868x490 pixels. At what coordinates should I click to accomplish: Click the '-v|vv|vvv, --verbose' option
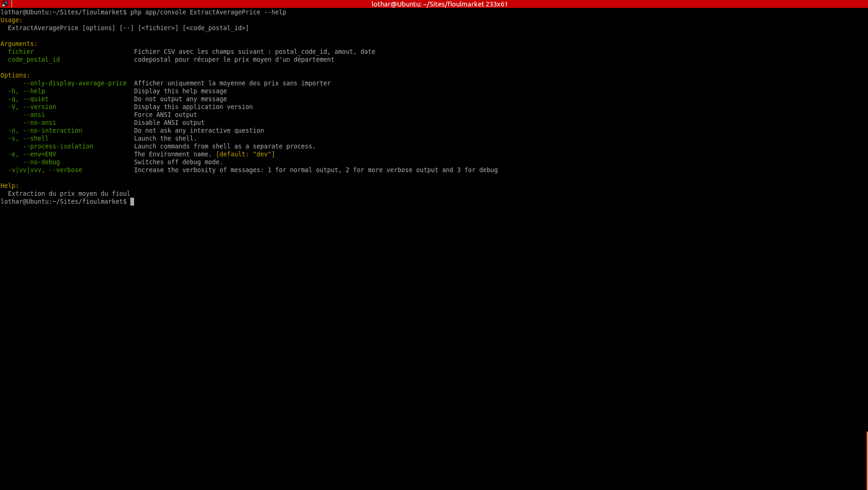coord(45,170)
